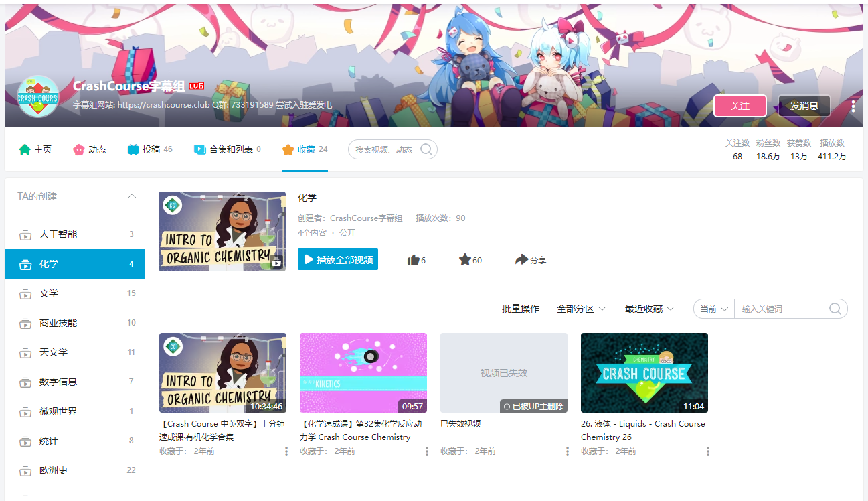This screenshot has height=501, width=868.
Task: Click the CrashCourse channel avatar
Action: point(38,96)
